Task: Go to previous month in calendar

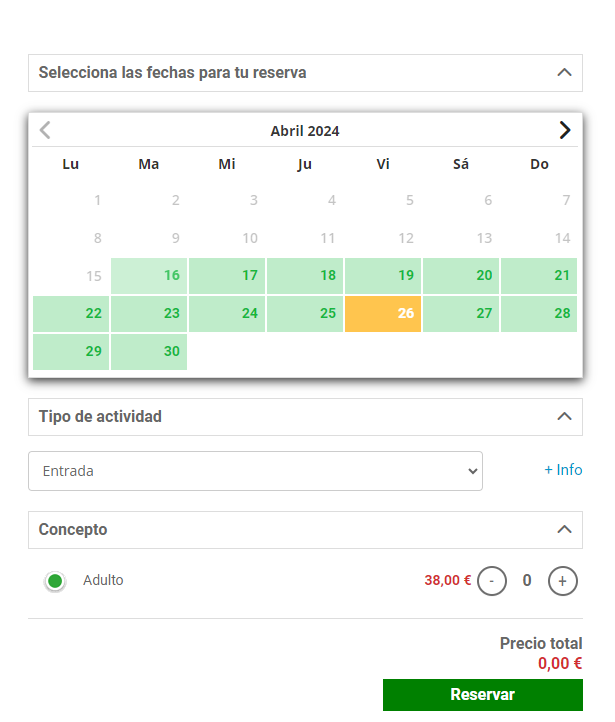Action: click(x=45, y=130)
